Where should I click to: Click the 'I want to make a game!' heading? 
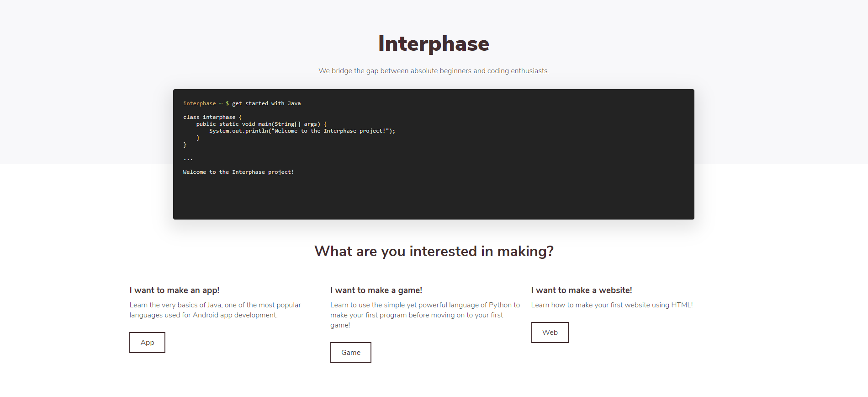(376, 290)
